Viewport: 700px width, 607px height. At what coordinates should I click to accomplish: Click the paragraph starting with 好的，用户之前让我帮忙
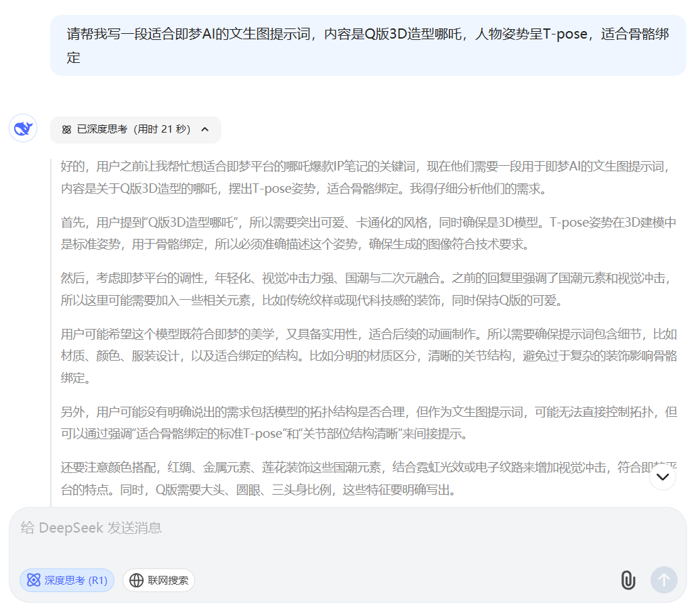[x=368, y=178]
